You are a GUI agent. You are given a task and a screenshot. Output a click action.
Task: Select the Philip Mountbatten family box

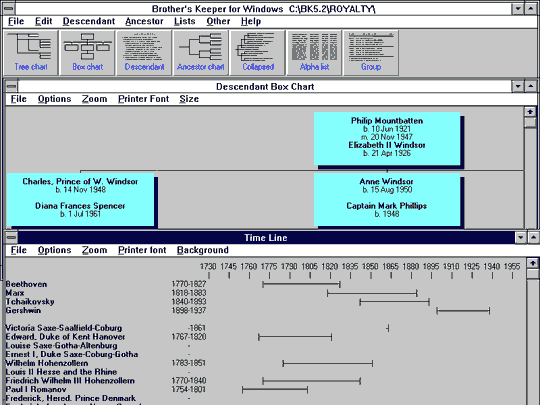pos(387,138)
